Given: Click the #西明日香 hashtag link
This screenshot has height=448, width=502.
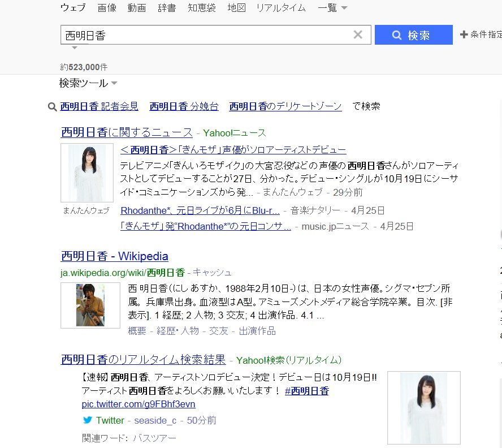Looking at the screenshot, I should pyautogui.click(x=307, y=391).
